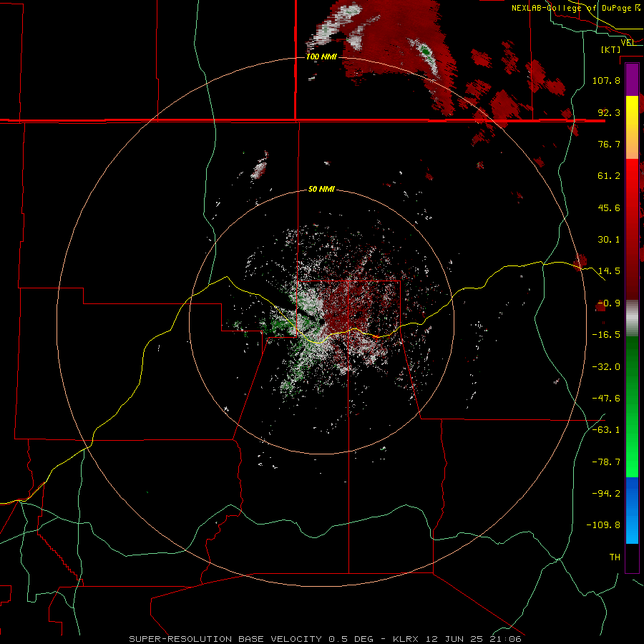Image resolution: width=644 pixels, height=644 pixels.
Task: Select the 76.7 legend value
Action: coord(609,144)
